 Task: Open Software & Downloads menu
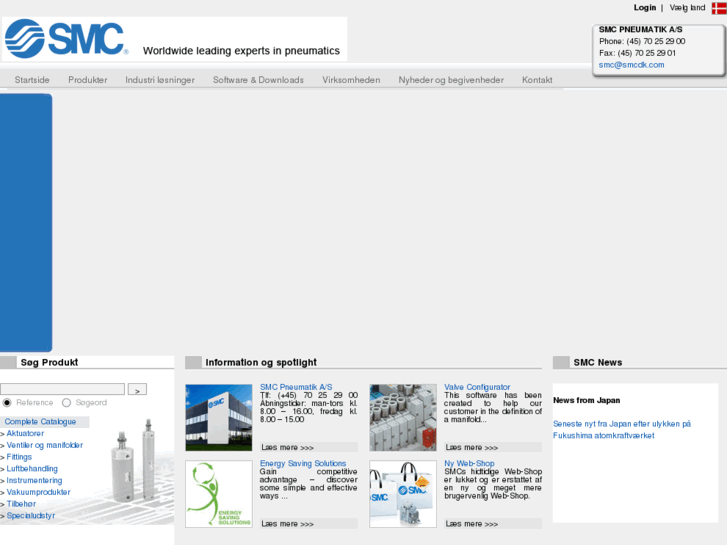click(258, 80)
